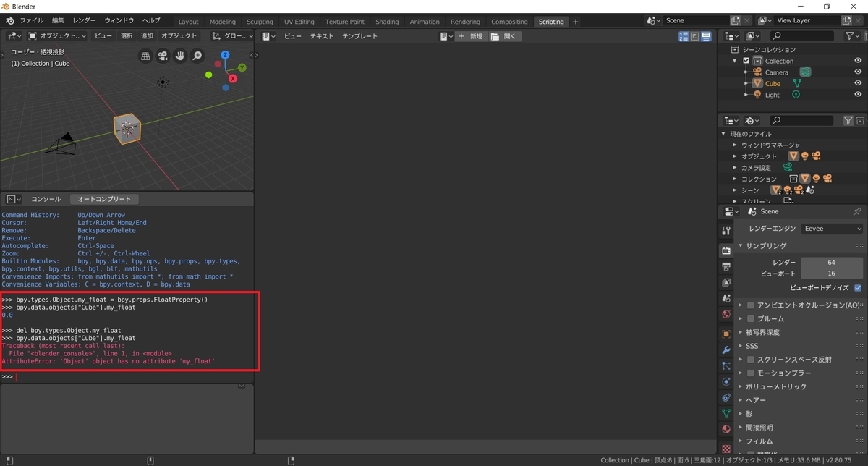Image resolution: width=868 pixels, height=466 pixels.
Task: Add a workspace with the plus tab
Action: [576, 22]
